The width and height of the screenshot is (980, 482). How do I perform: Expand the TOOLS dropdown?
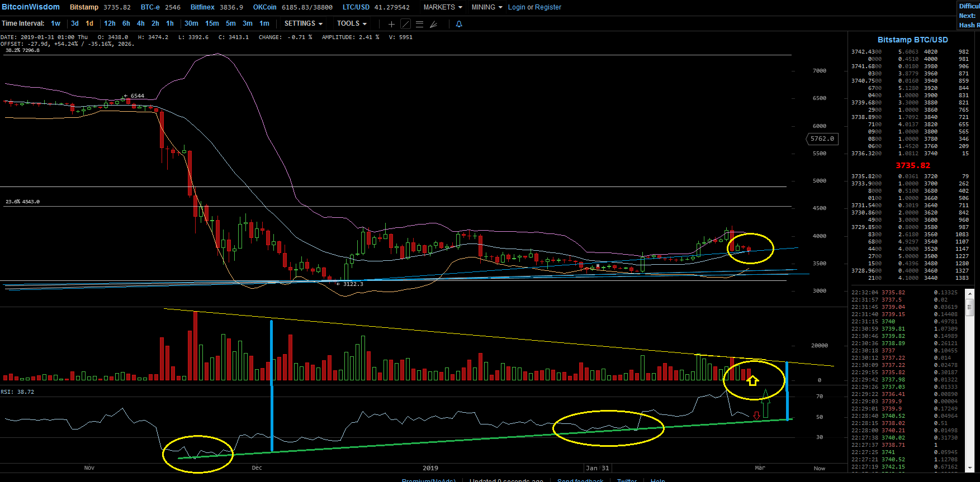click(352, 23)
